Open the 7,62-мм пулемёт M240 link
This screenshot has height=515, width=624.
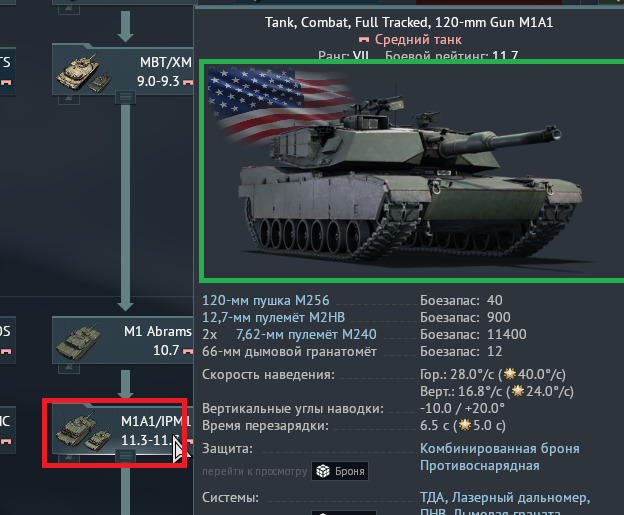pyautogui.click(x=306, y=334)
